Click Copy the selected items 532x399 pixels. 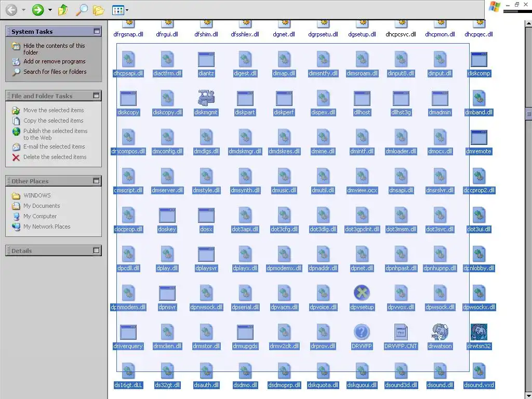click(x=53, y=121)
